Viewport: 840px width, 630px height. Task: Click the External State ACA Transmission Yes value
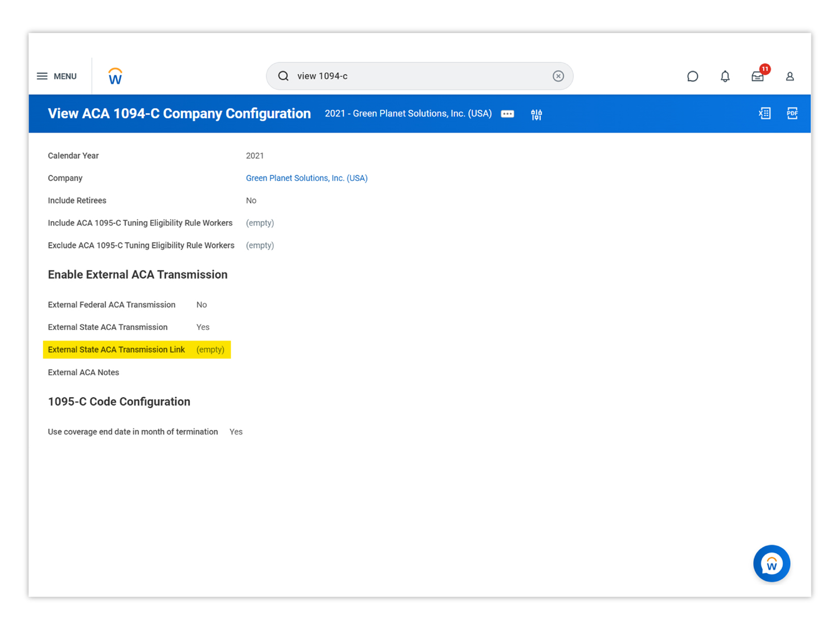203,327
